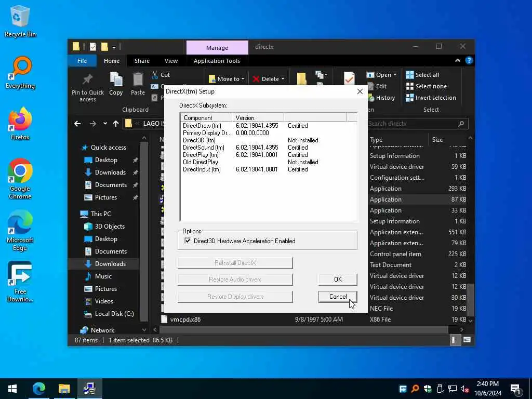Click the Paste icon in ribbon
This screenshot has width=532, height=399.
(x=138, y=79)
